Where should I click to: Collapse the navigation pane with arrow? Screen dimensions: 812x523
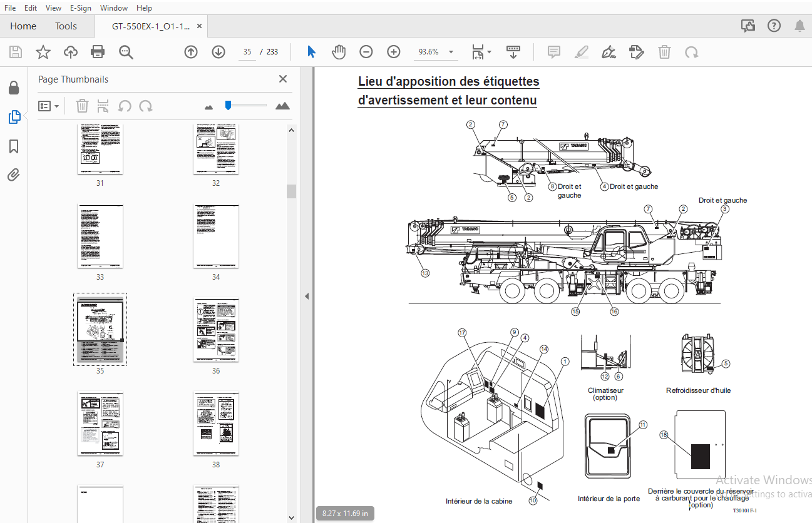click(307, 296)
